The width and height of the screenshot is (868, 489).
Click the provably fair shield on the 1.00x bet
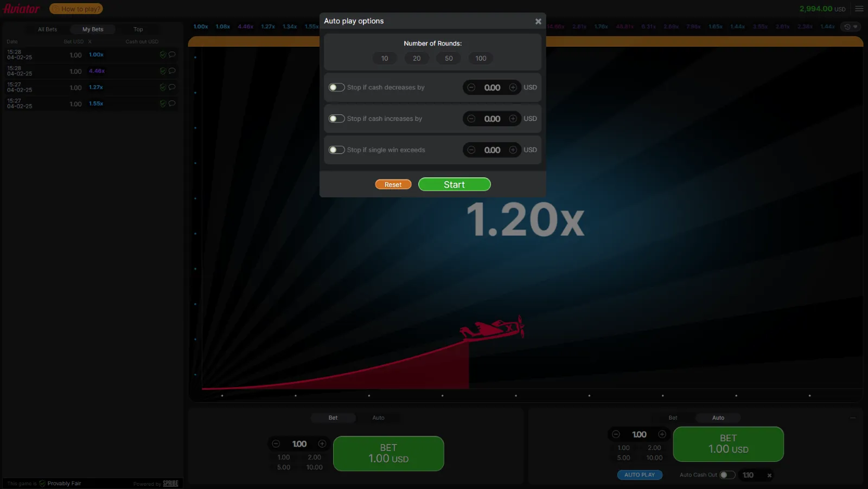pos(162,55)
